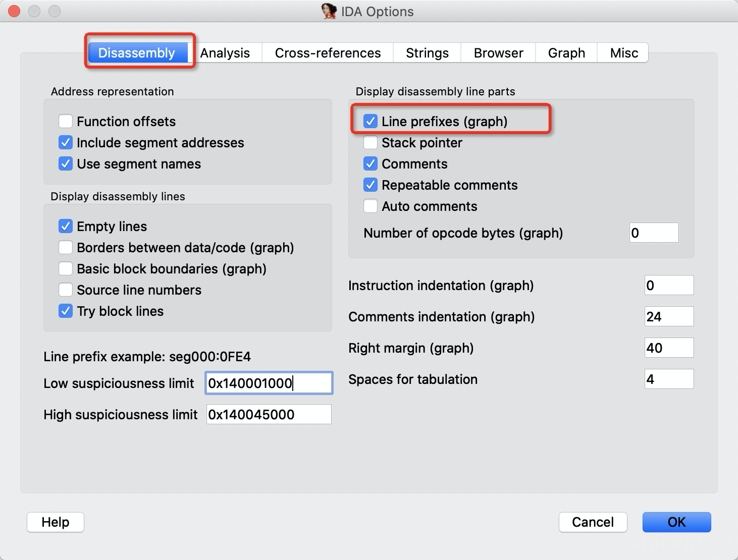738x560 pixels.
Task: Uncheck Try block lines
Action: pos(66,311)
